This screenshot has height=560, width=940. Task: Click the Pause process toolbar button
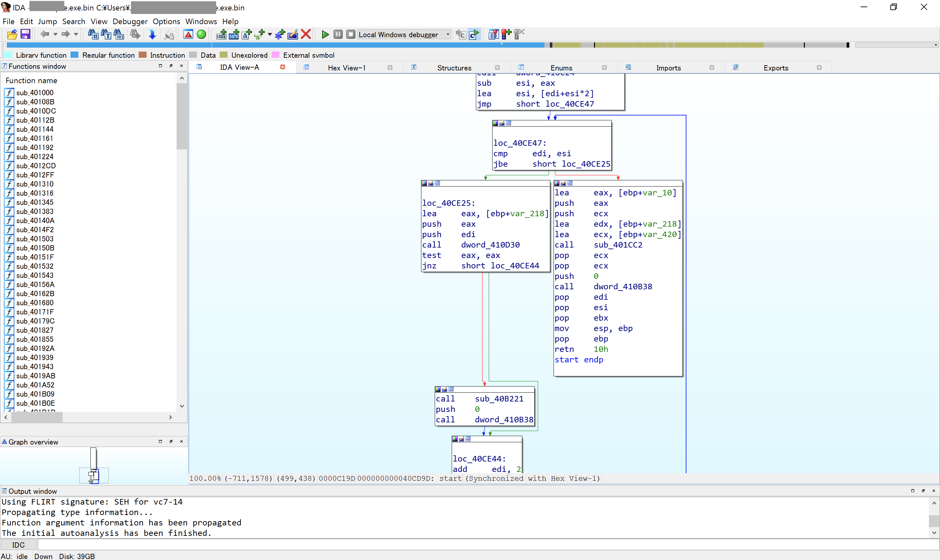338,35
